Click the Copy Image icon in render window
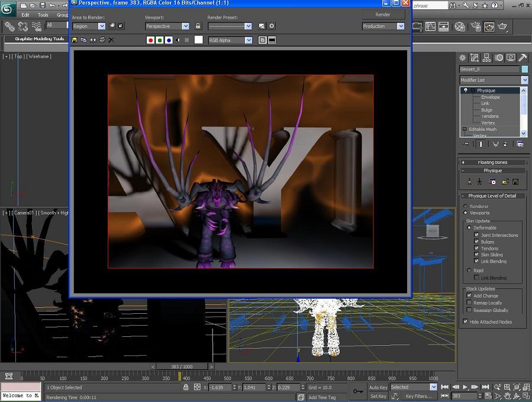Image resolution: width=532 pixels, height=402 pixels. pos(83,40)
